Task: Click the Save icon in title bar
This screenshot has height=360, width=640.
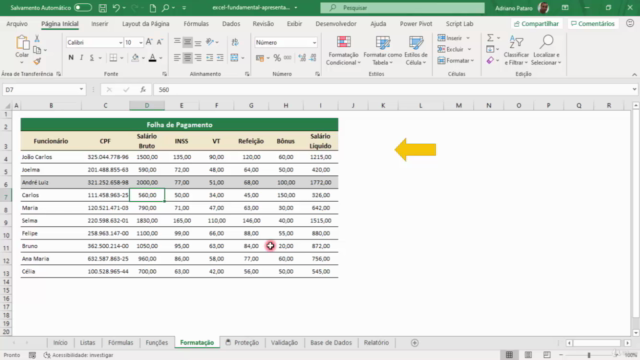Action: (x=103, y=8)
